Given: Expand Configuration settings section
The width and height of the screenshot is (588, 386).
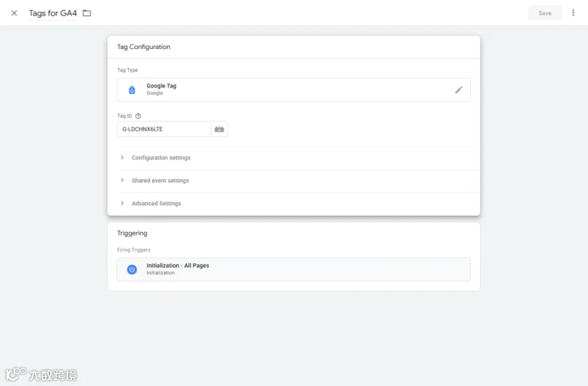Looking at the screenshot, I should coord(293,158).
